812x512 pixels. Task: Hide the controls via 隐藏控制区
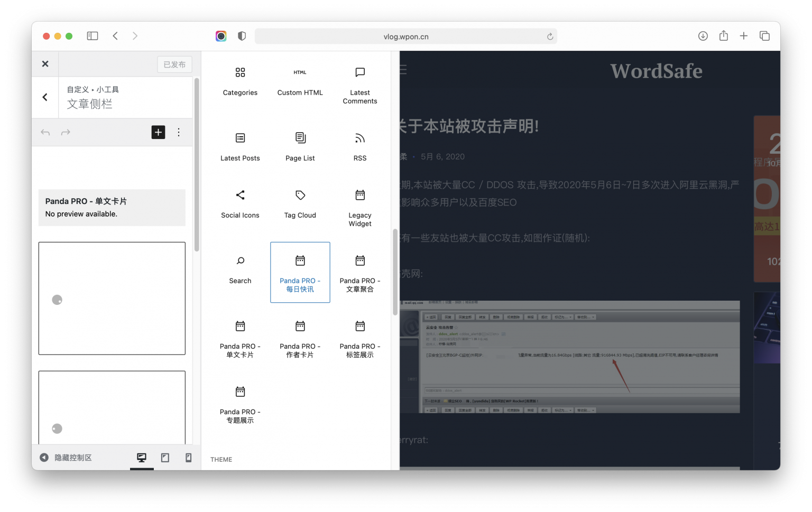(66, 458)
